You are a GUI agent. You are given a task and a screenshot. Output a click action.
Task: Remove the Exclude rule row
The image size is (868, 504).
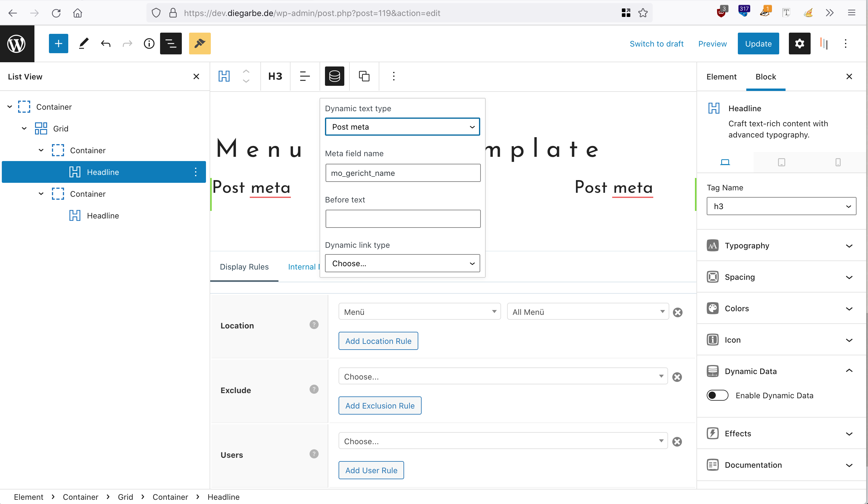[677, 377]
